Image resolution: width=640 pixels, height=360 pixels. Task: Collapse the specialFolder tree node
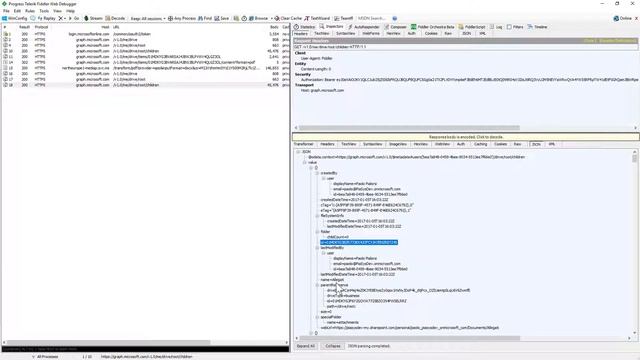point(317,317)
